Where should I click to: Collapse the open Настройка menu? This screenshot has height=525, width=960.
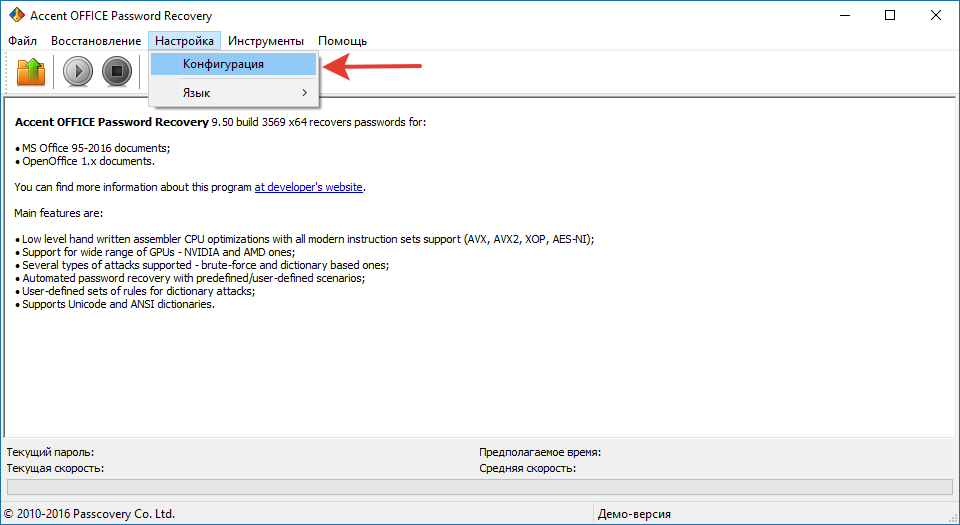point(184,41)
